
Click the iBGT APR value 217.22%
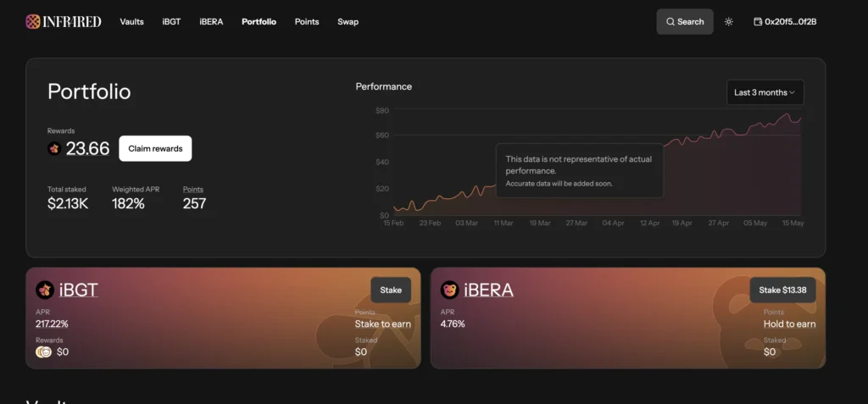point(52,324)
